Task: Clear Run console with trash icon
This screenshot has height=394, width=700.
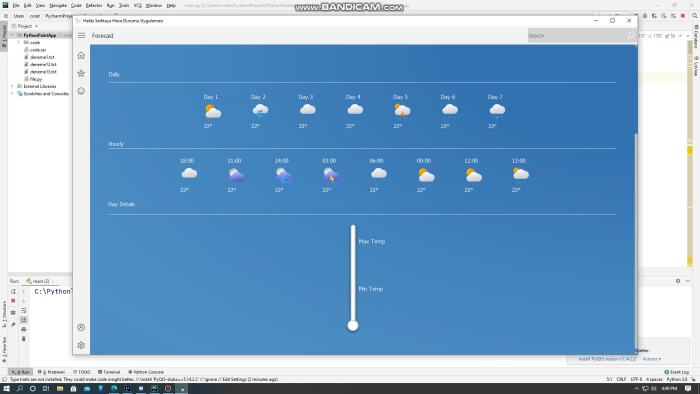Action: tap(24, 339)
